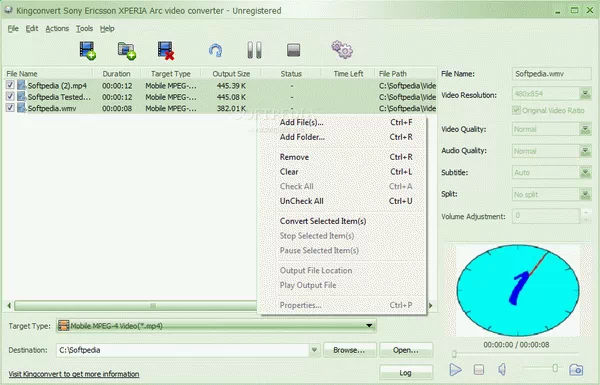Expand the Audio Quality dropdown
The image size is (600, 385).
585,151
